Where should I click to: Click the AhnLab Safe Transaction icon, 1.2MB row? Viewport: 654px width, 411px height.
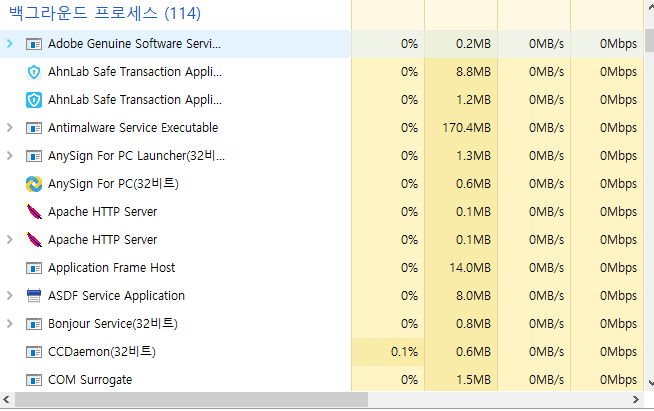pos(34,100)
